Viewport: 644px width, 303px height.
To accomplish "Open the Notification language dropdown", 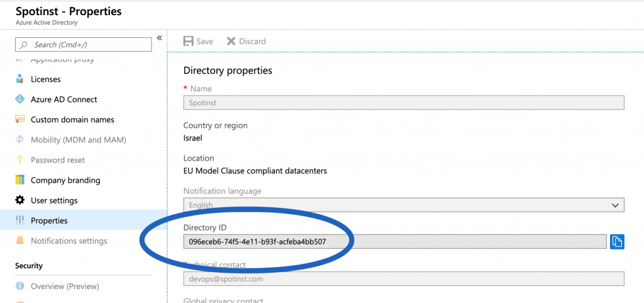I will tap(403, 205).
